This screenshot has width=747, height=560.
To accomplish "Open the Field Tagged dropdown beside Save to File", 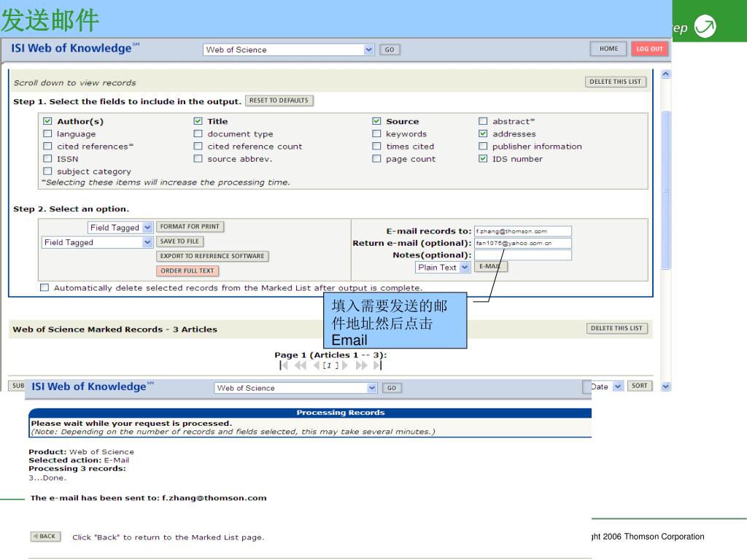I will [x=97, y=242].
